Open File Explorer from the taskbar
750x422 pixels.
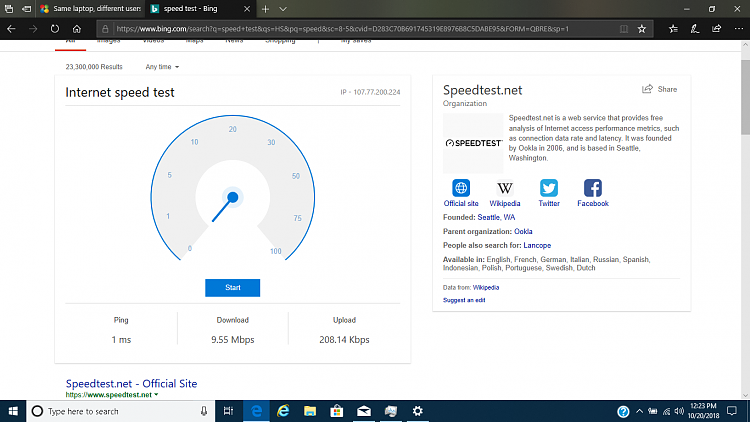[310, 411]
